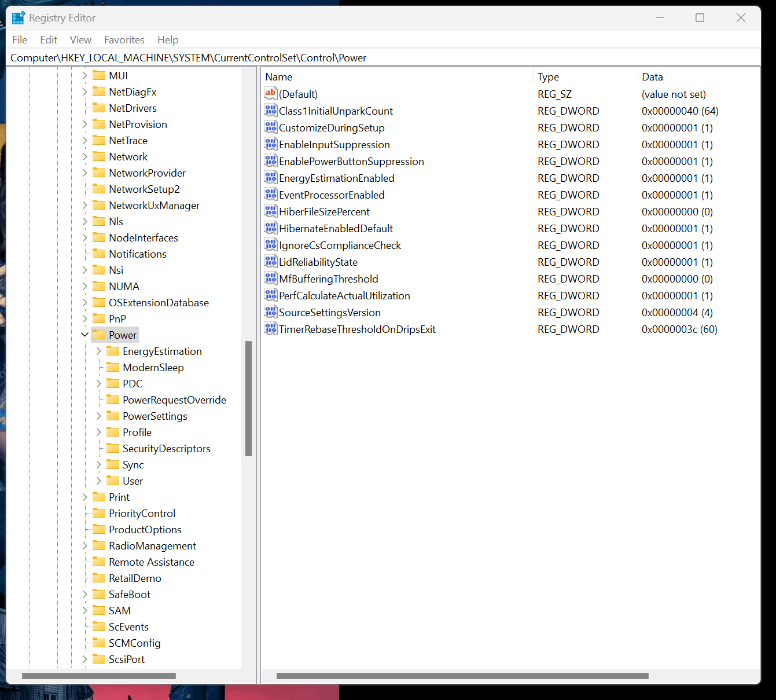This screenshot has height=700, width=776.
Task: Expand the Profile subkey
Action: click(99, 432)
